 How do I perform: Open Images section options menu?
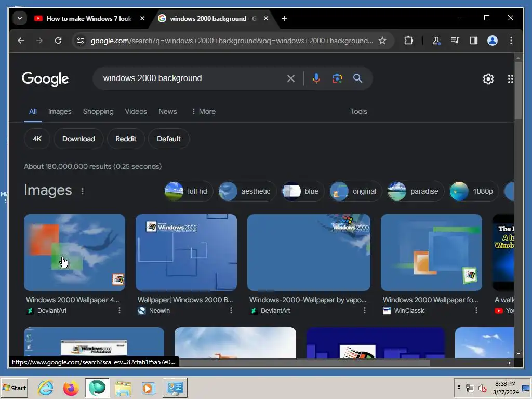click(83, 191)
